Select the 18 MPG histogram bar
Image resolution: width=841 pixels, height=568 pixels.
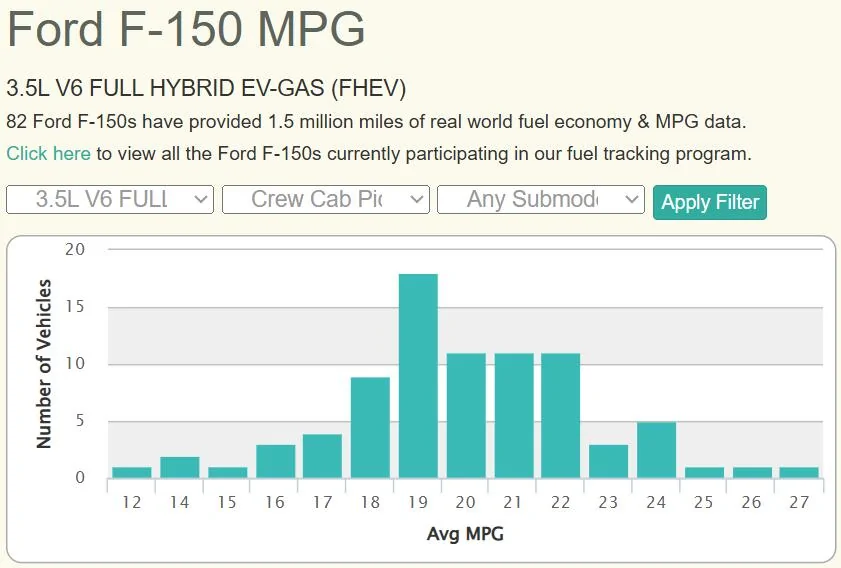tap(370, 427)
